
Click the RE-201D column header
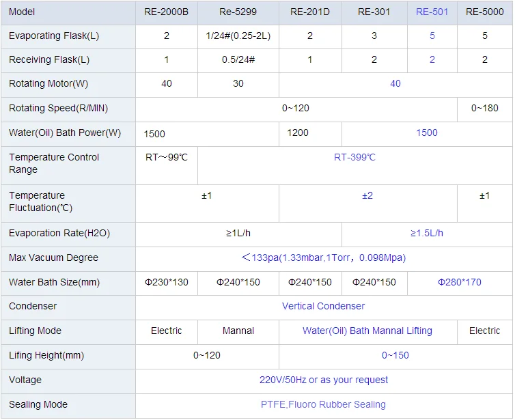coord(309,12)
